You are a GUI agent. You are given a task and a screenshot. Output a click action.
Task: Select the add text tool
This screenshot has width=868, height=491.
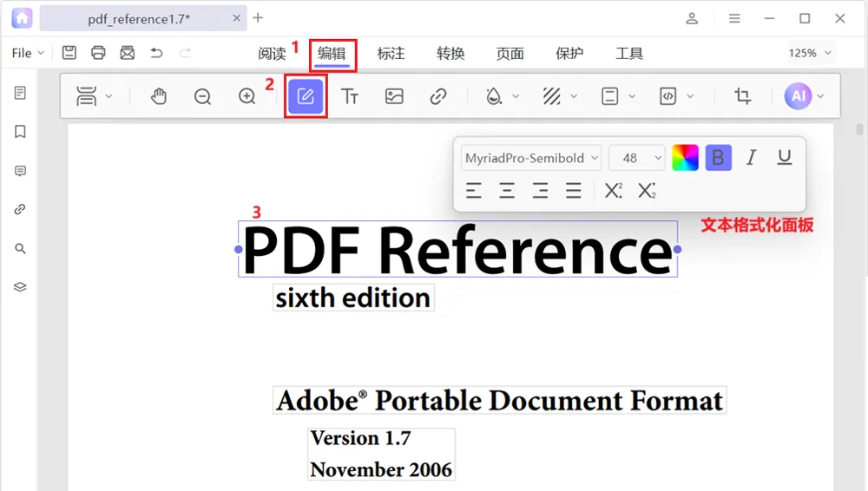coord(350,96)
